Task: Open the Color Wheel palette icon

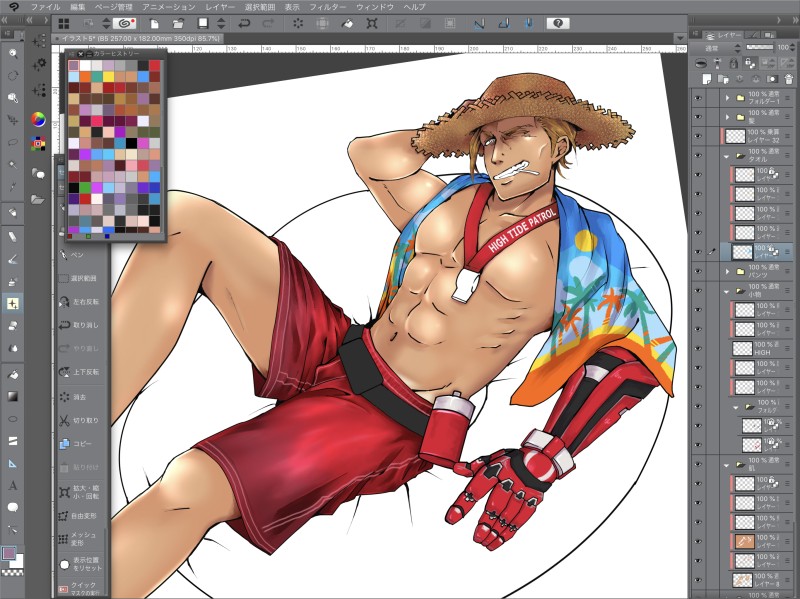Action: pos(38,119)
